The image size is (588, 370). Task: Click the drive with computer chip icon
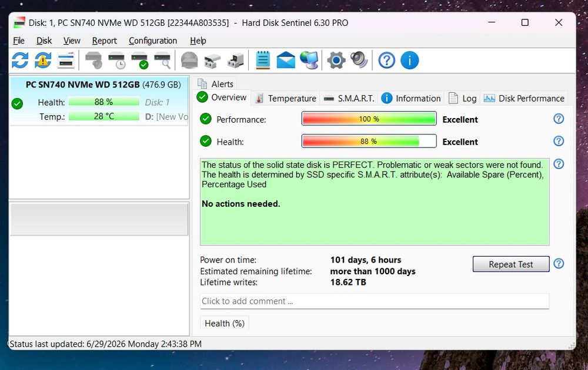(x=236, y=60)
